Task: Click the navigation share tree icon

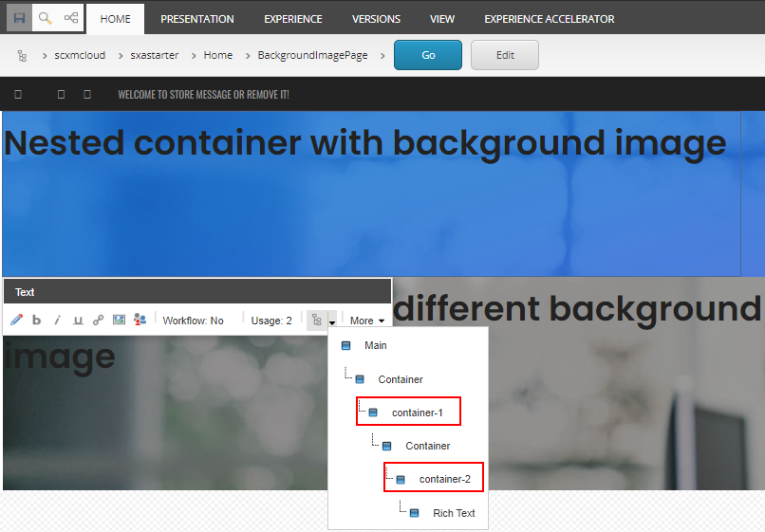Action: tap(71, 18)
